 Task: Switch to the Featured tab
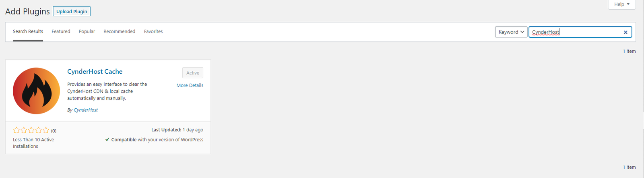61,31
